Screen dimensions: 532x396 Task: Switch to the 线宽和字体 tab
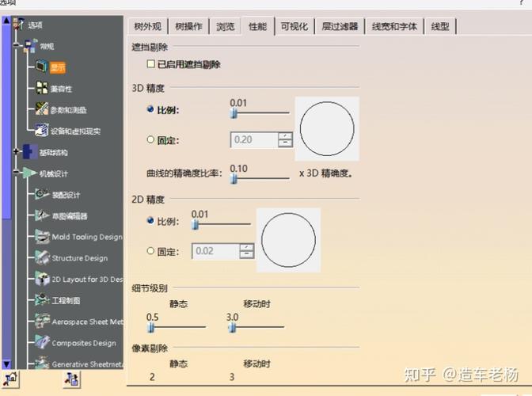(394, 26)
